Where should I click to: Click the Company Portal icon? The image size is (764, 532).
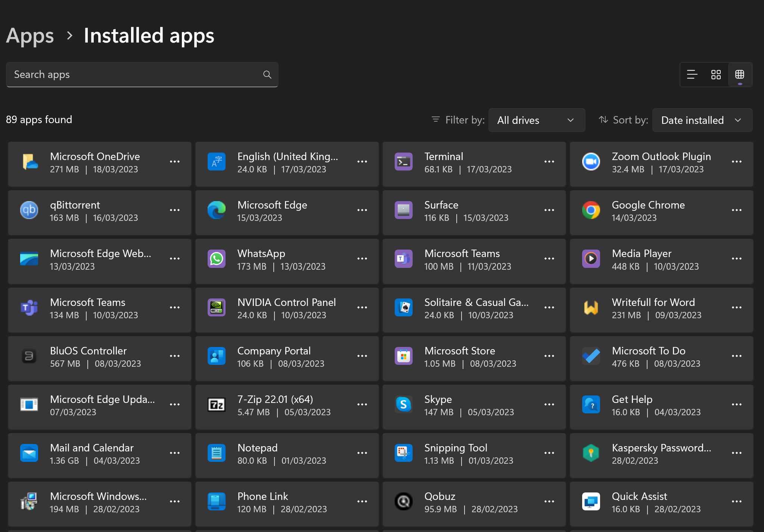[217, 356]
